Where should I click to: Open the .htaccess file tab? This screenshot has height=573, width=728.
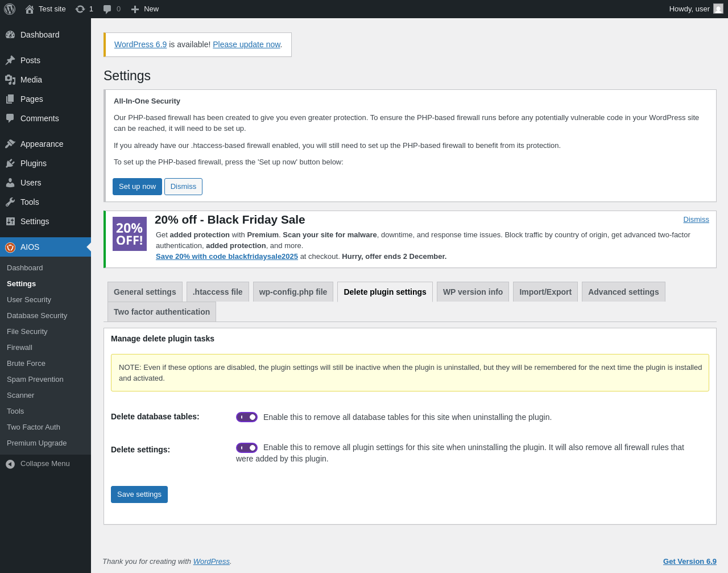(x=218, y=292)
